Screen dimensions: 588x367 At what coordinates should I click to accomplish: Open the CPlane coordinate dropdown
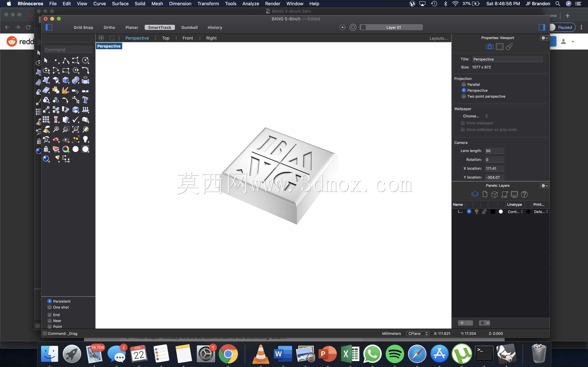click(418, 334)
